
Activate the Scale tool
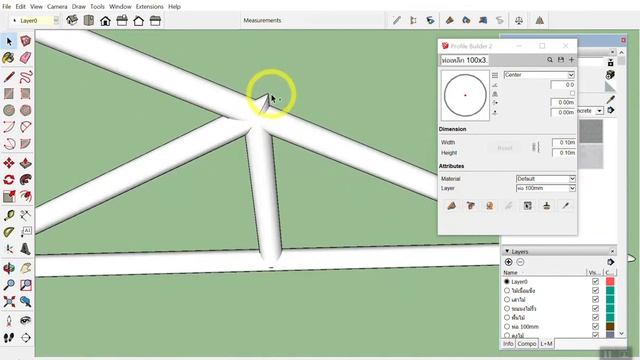pos(9,196)
